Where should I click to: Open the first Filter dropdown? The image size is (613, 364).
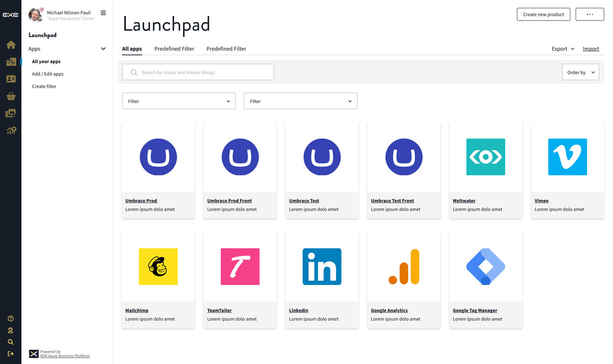click(179, 101)
